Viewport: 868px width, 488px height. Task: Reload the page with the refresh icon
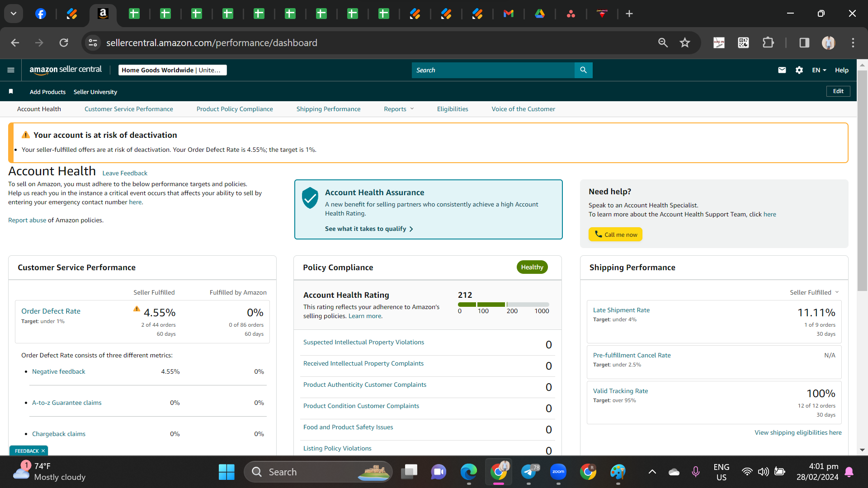pyautogui.click(x=64, y=42)
